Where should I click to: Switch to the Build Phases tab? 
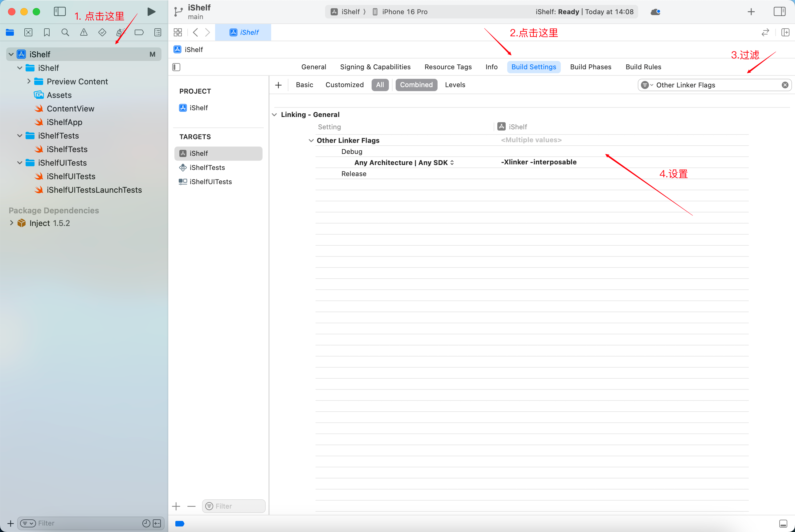point(590,67)
